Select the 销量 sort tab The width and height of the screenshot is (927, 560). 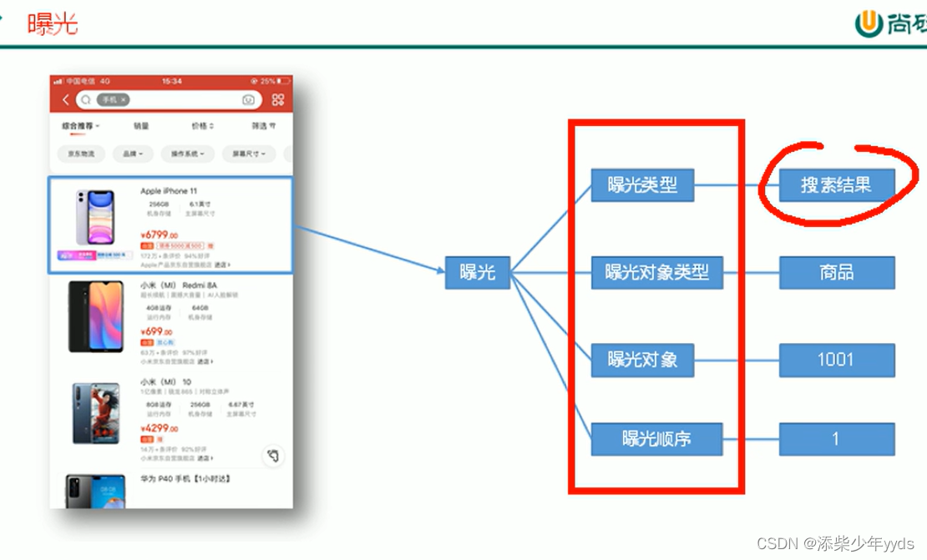point(141,126)
